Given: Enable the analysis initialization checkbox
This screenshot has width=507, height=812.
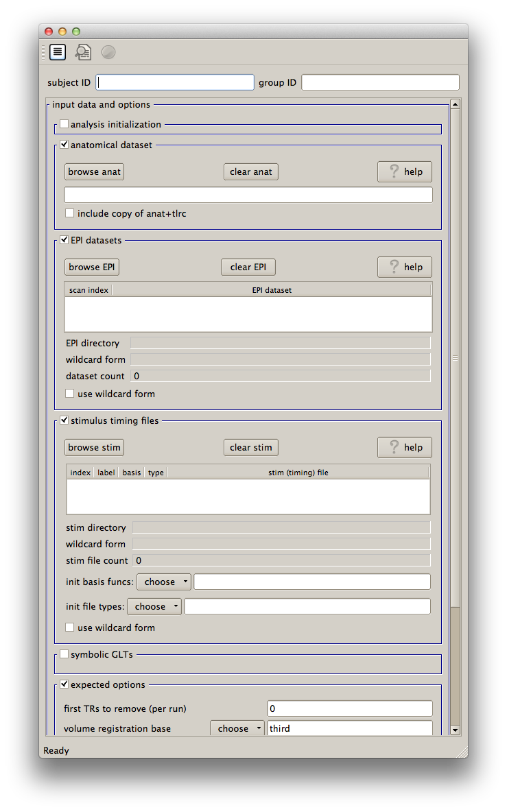Looking at the screenshot, I should point(64,124).
